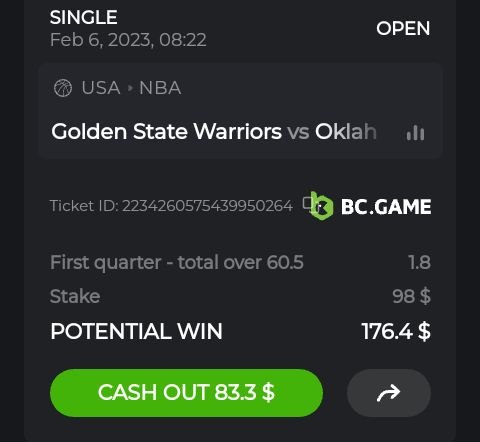Cash out the bet for 83.3 $

[186, 393]
